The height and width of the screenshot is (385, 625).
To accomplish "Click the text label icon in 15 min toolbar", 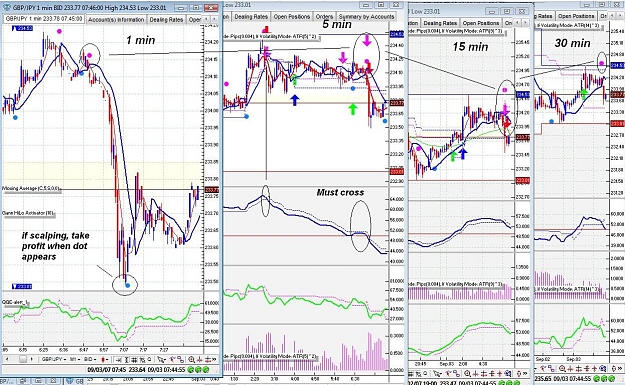I will pyautogui.click(x=418, y=374).
